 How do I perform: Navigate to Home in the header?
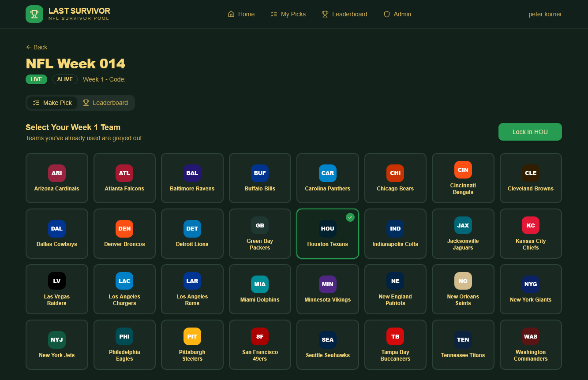tap(241, 14)
